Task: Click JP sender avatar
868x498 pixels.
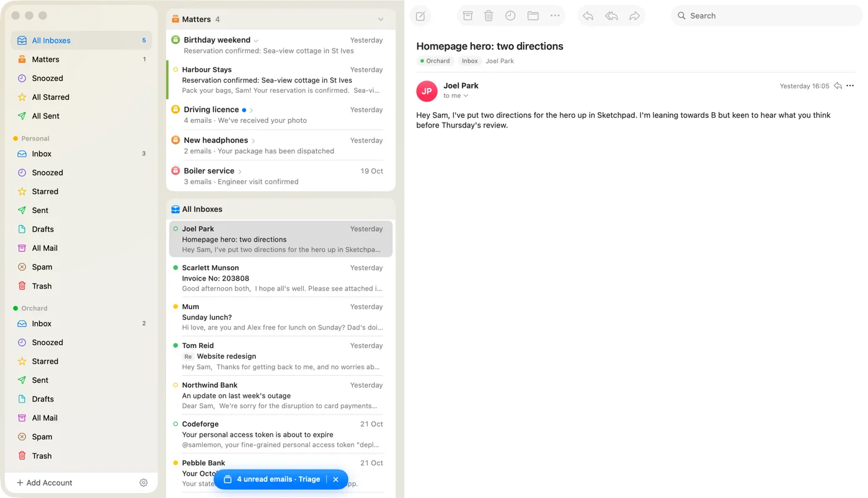Action: click(427, 90)
